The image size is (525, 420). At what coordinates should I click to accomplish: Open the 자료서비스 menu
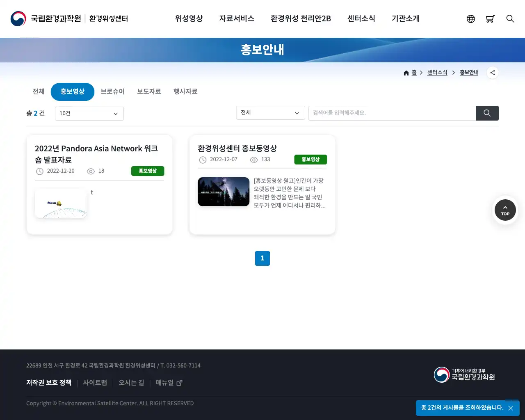click(237, 19)
